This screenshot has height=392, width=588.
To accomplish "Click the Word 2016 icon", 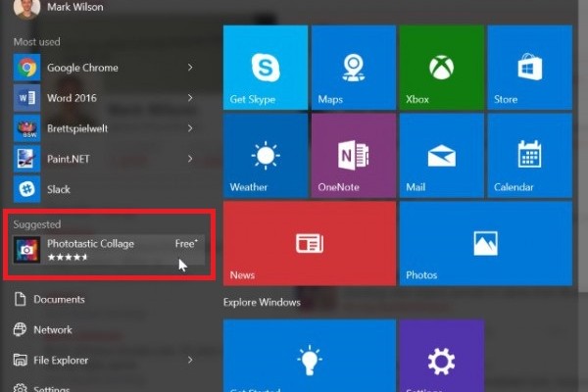I will [x=27, y=98].
